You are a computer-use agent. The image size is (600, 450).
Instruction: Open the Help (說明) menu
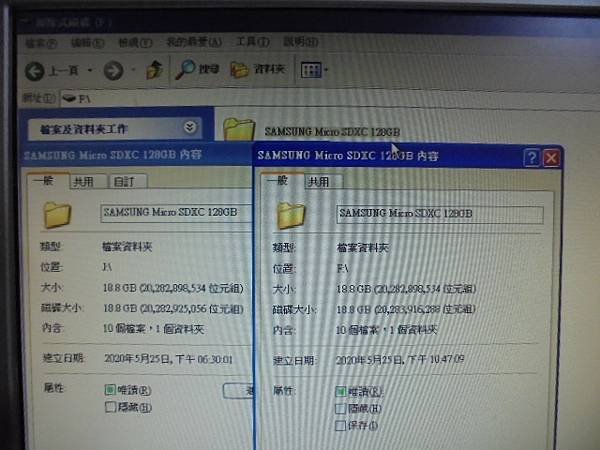point(300,41)
